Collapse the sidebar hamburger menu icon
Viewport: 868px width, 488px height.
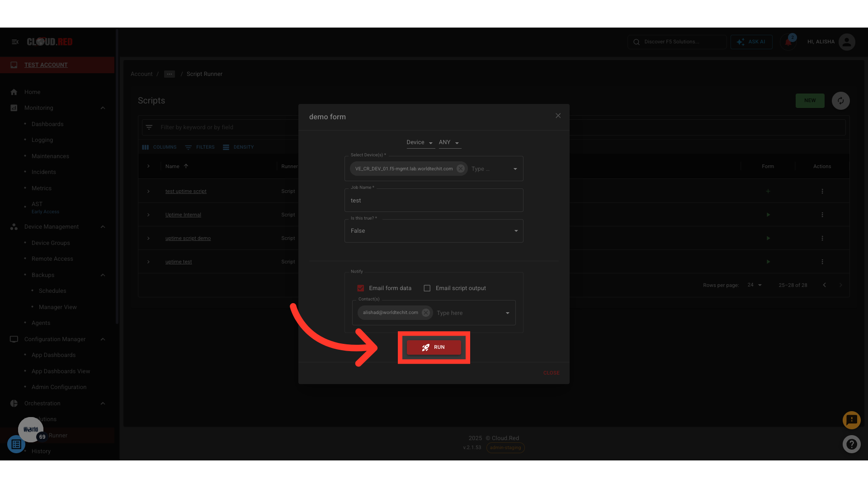(x=15, y=42)
